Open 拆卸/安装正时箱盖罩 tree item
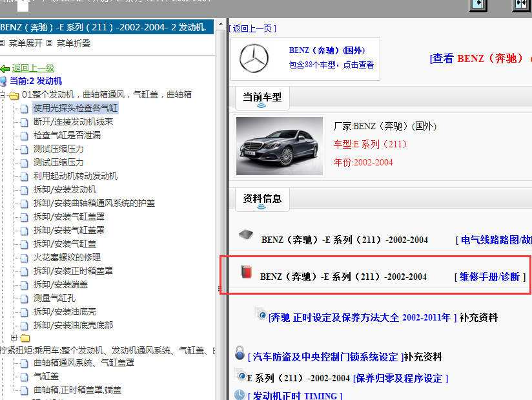This screenshot has width=532, height=400. coord(73,271)
